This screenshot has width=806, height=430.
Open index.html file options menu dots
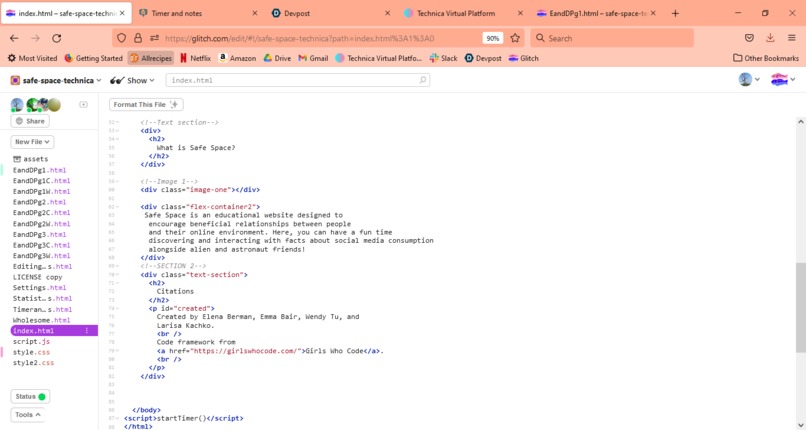[86, 331]
